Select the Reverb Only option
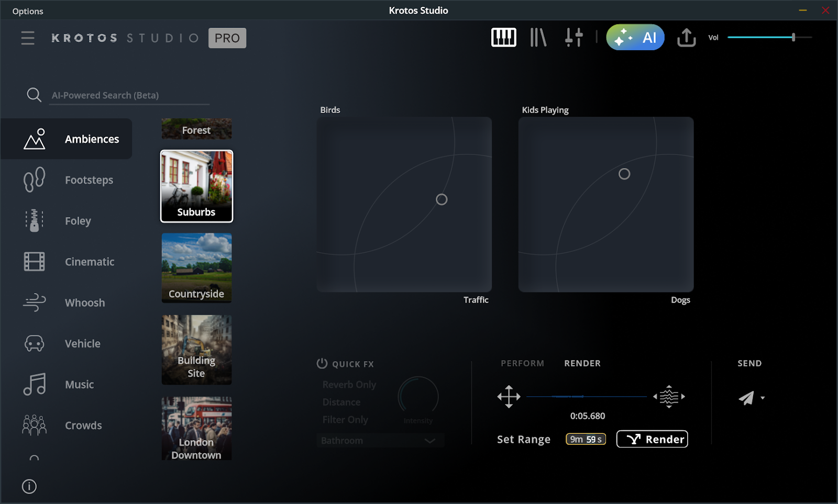Viewport: 838px width, 504px height. [349, 384]
